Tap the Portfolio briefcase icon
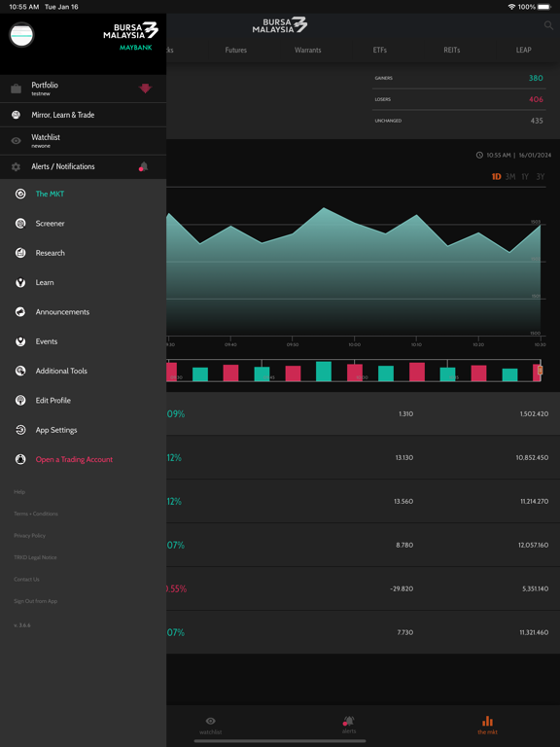The height and width of the screenshot is (747, 560). coord(16,89)
